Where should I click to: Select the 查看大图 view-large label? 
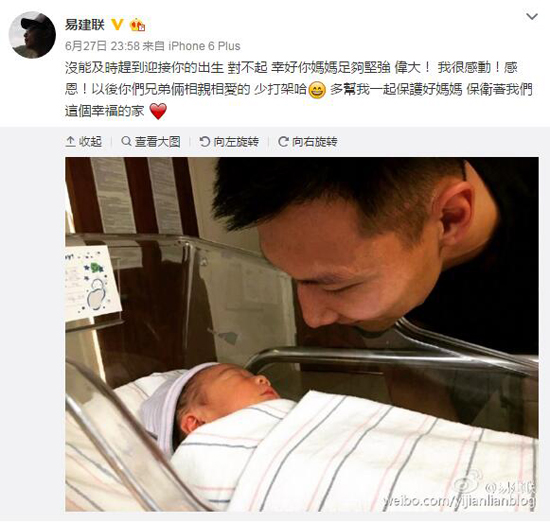pyautogui.click(x=158, y=142)
